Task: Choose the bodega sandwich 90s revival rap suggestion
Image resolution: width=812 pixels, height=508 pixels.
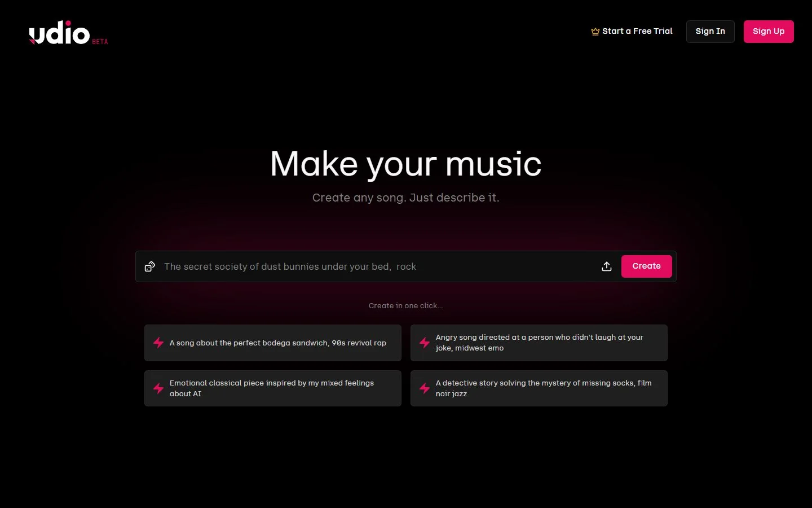Action: click(x=273, y=343)
